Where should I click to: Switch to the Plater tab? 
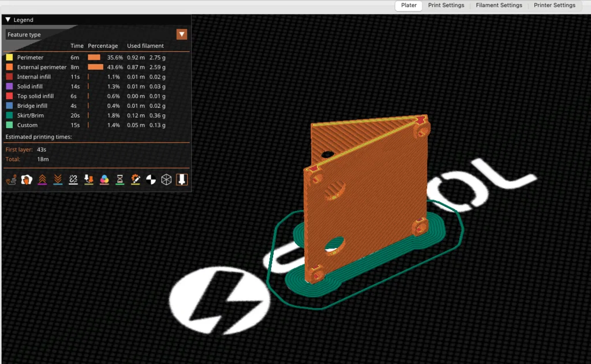point(409,5)
